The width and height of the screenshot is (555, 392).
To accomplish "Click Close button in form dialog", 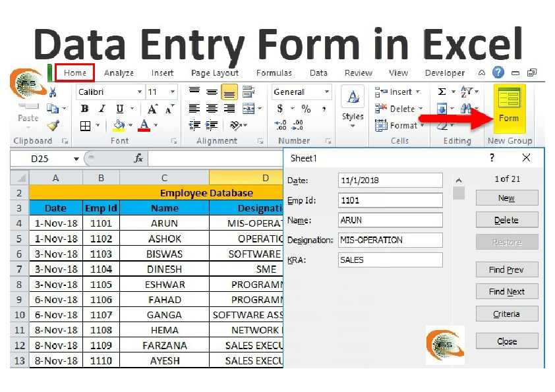I will 507,341.
